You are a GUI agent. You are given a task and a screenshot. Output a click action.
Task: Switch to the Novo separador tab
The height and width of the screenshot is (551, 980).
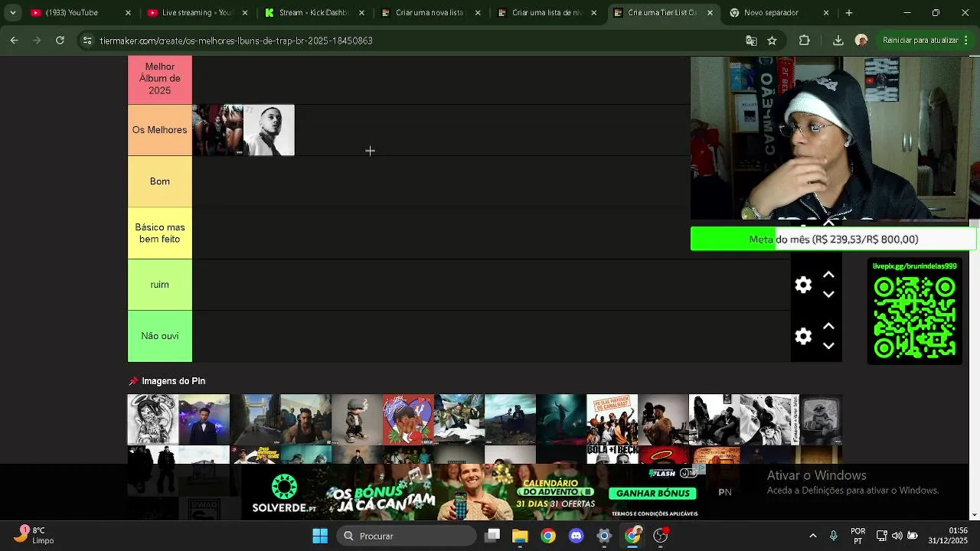[x=772, y=13]
